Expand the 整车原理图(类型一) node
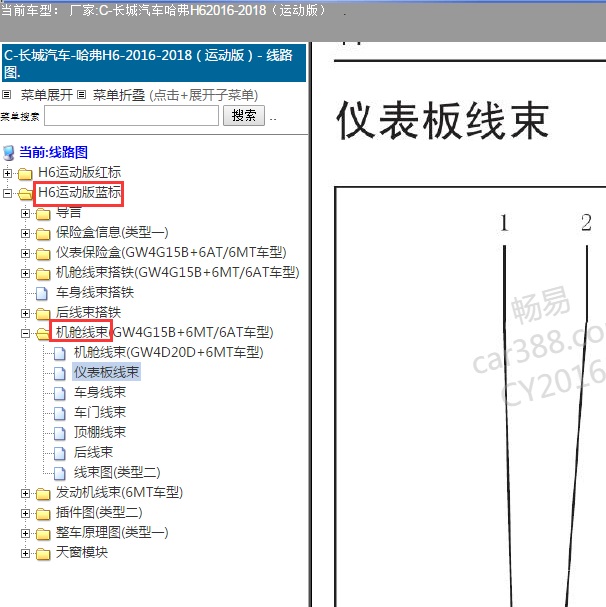This screenshot has width=606, height=607. [x=25, y=533]
